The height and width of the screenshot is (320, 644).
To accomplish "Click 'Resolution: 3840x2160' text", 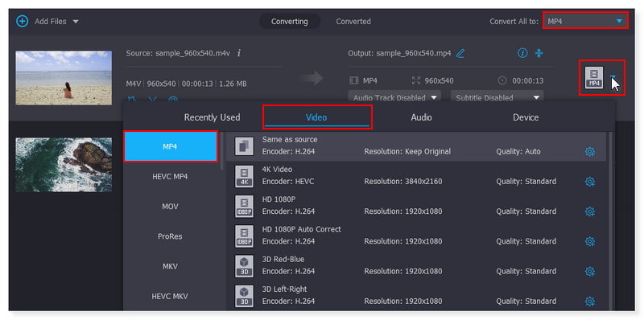I will [x=403, y=182].
